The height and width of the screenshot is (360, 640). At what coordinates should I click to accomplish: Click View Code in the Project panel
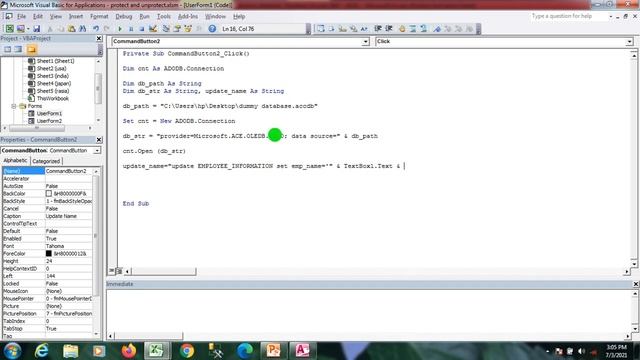pos(8,49)
